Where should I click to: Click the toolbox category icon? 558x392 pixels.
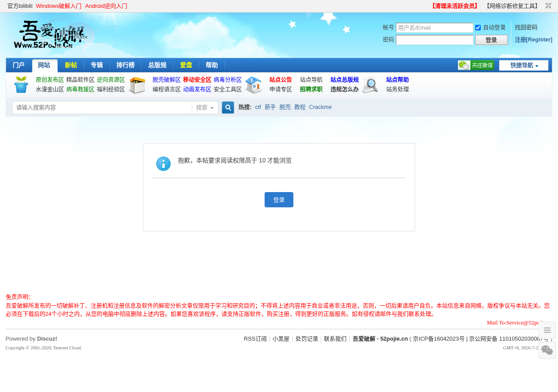click(137, 85)
